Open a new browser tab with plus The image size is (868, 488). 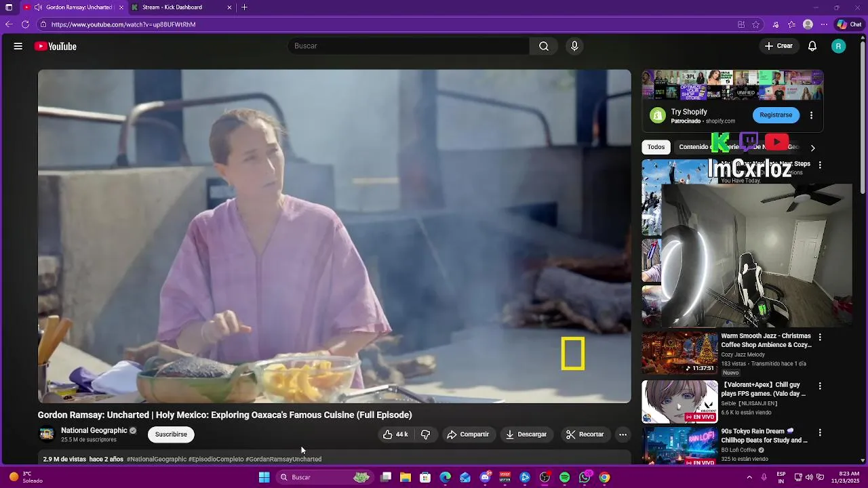pos(244,7)
